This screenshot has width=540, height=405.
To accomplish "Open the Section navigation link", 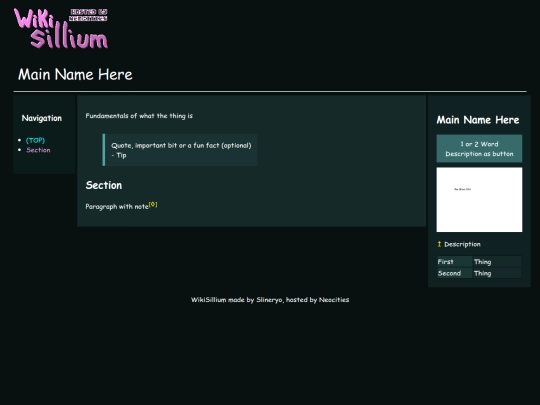I will 38,150.
